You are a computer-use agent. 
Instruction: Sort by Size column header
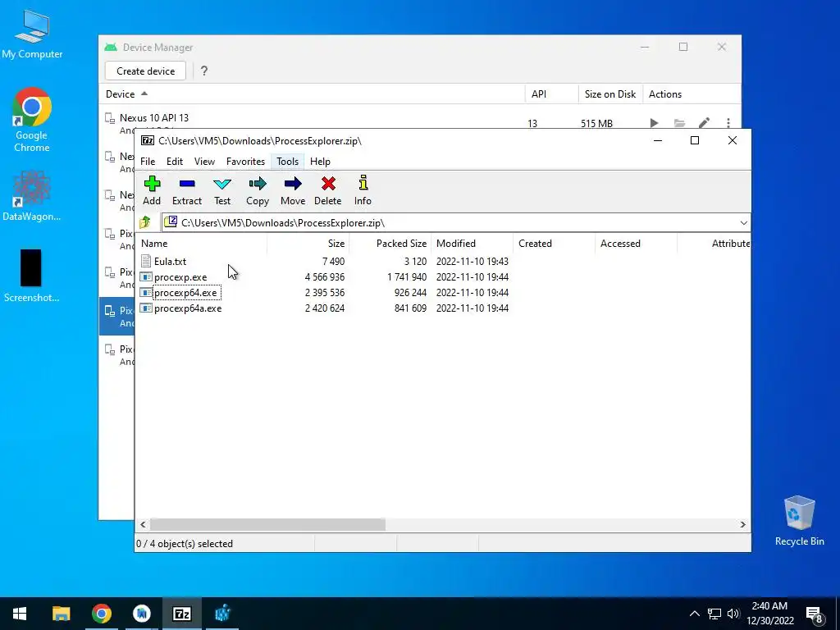point(308,243)
